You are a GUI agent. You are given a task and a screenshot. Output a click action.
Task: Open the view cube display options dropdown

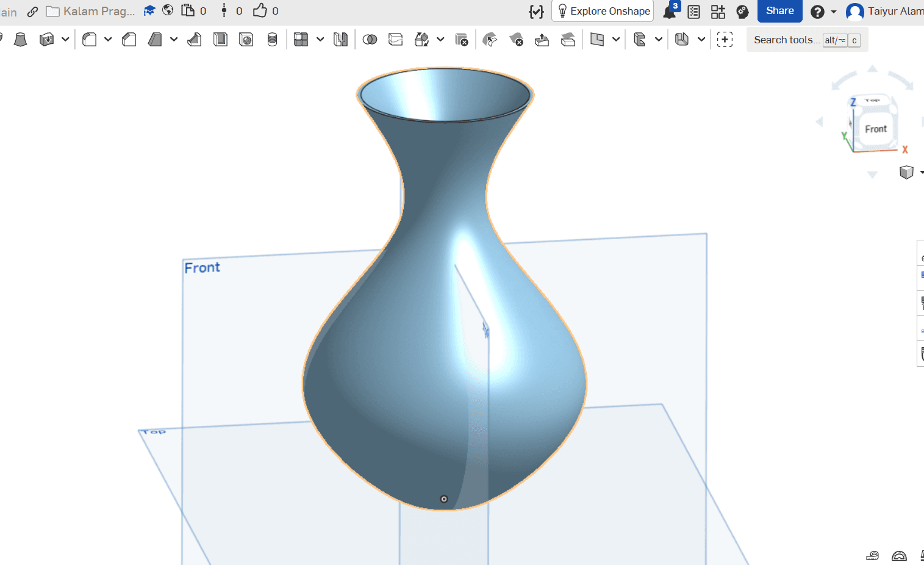pyautogui.click(x=921, y=173)
